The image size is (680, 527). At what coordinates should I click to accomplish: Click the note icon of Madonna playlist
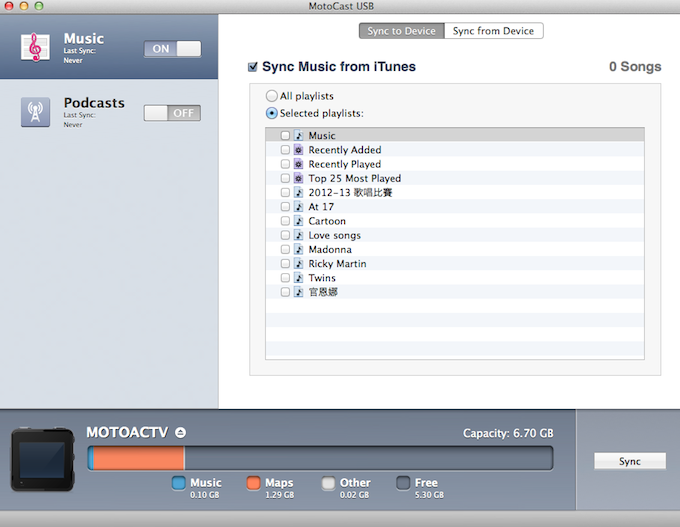(x=298, y=249)
